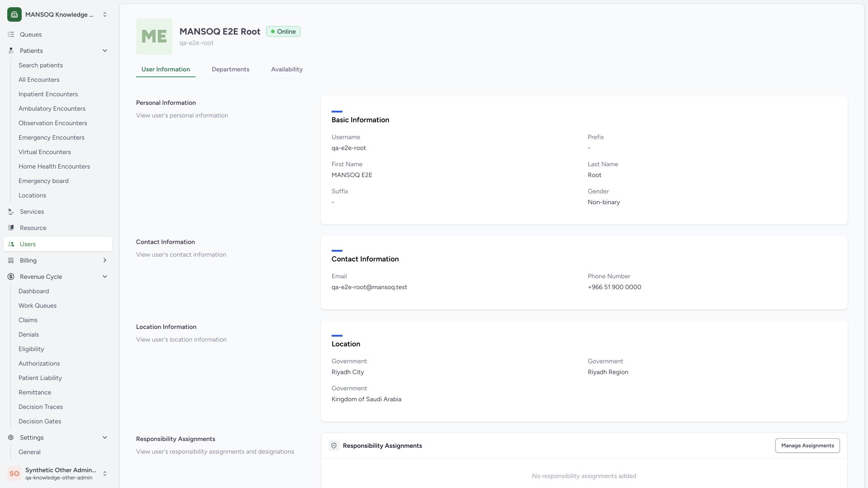Click the email qa-e2e-root@mansoq.test
This screenshot has height=488, width=868.
369,287
